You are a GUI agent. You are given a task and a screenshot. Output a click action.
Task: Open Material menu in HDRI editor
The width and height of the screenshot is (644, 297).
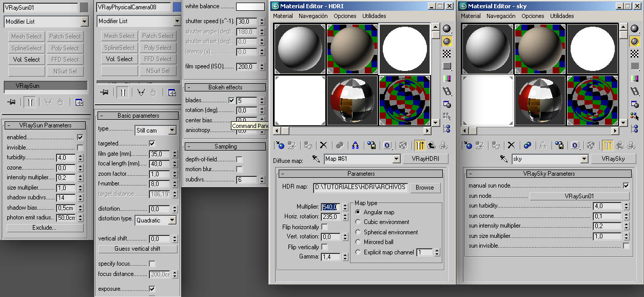(283, 16)
